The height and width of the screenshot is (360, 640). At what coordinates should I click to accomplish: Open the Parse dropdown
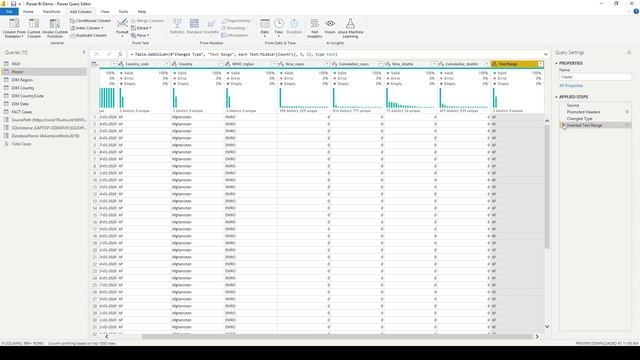(140, 36)
